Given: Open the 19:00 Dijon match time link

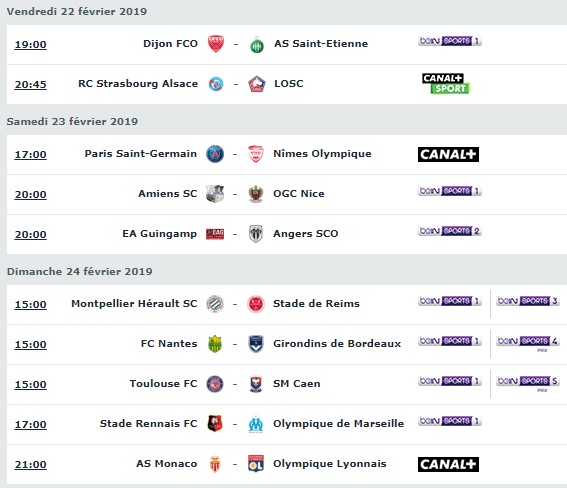Looking at the screenshot, I should tap(30, 44).
